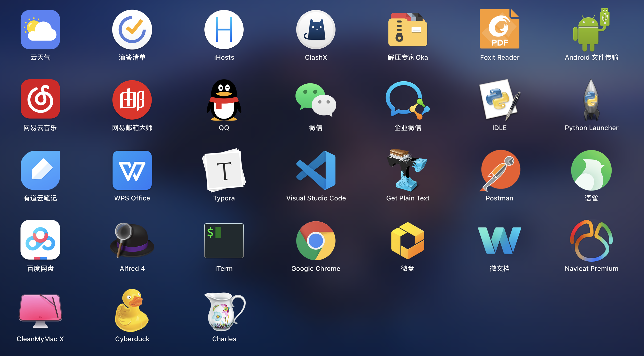This screenshot has width=644, height=356.
Task: Open the iTerm terminal icon
Action: pyautogui.click(x=224, y=241)
